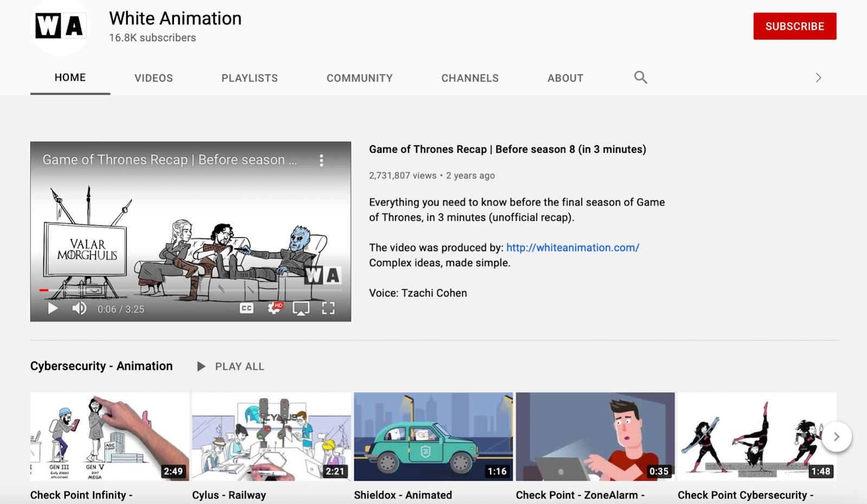Open Cylus - Railway video thumbnail
The width and height of the screenshot is (867, 504).
pyautogui.click(x=271, y=436)
